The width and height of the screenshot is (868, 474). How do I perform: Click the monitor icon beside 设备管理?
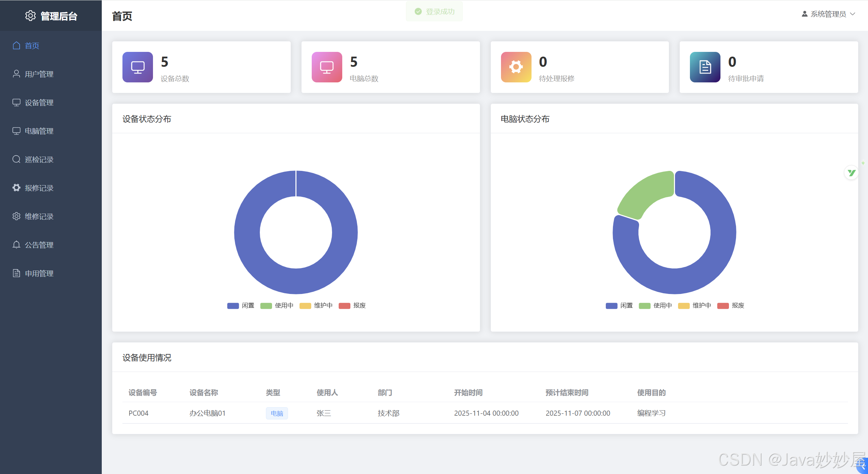pyautogui.click(x=16, y=102)
